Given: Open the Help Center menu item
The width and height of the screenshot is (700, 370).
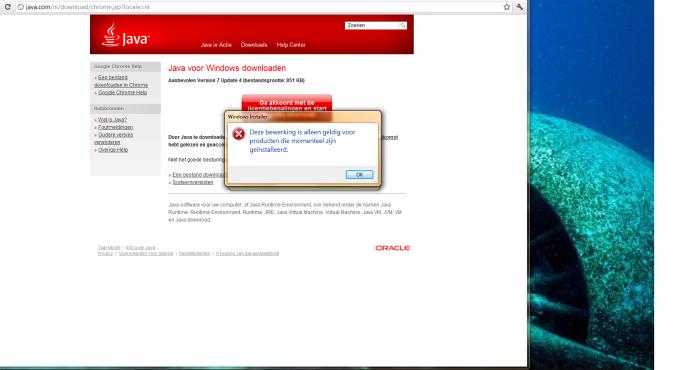Looking at the screenshot, I should coord(291,45).
